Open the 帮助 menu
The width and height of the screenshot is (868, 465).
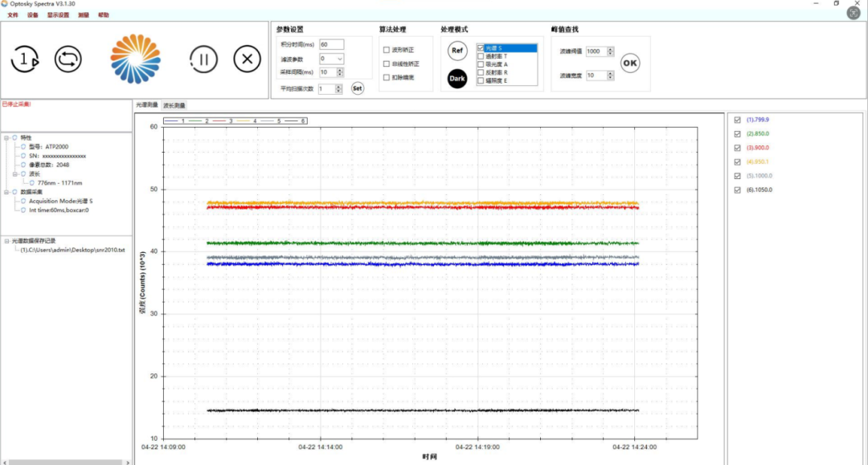tap(104, 15)
